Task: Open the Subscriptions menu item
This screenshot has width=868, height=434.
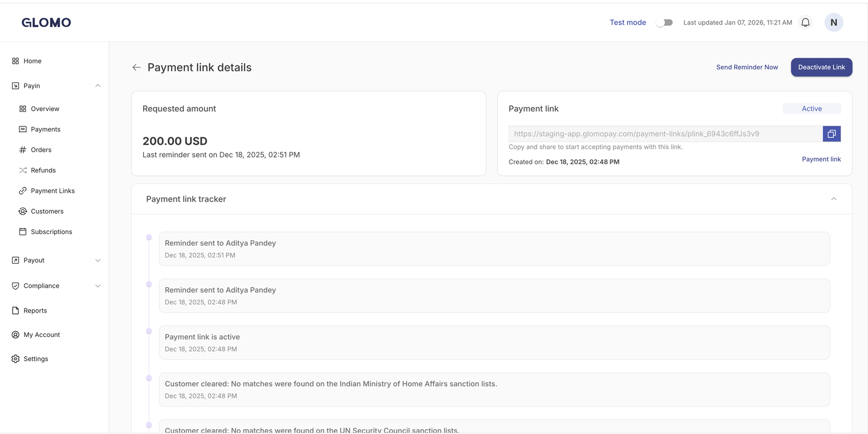Action: click(x=51, y=232)
